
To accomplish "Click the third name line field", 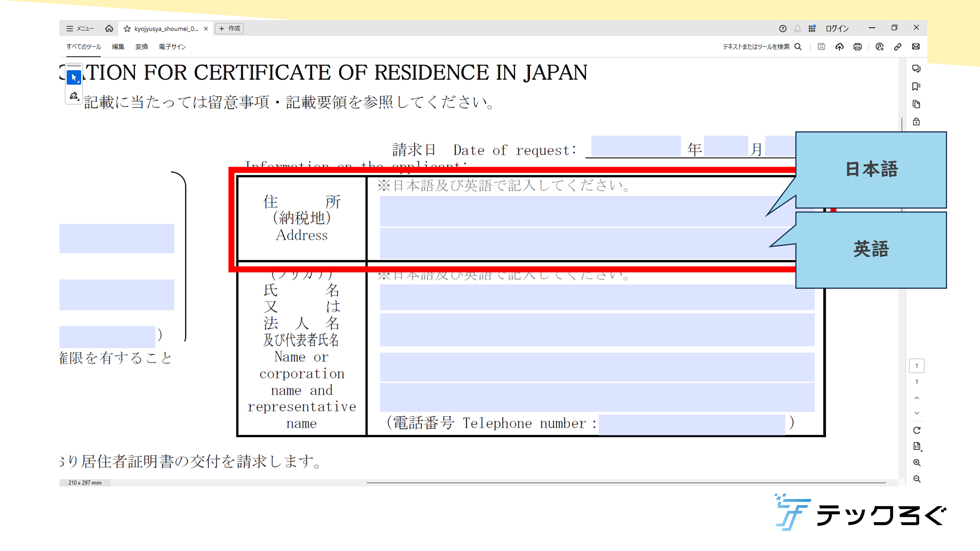I will pos(597,367).
